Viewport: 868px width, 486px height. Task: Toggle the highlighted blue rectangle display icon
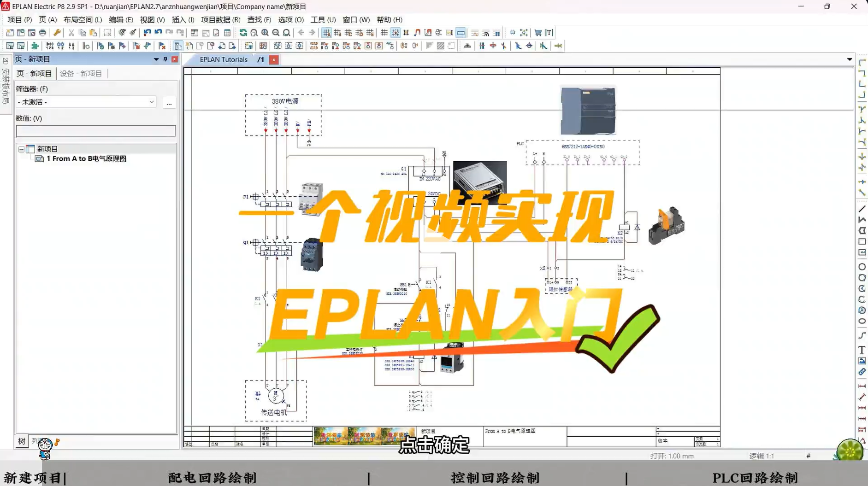[461, 33]
